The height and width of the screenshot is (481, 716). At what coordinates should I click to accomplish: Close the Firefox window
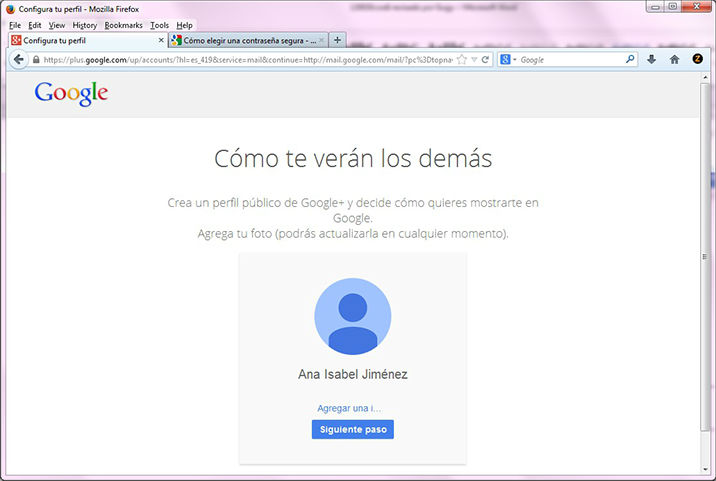(697, 7)
